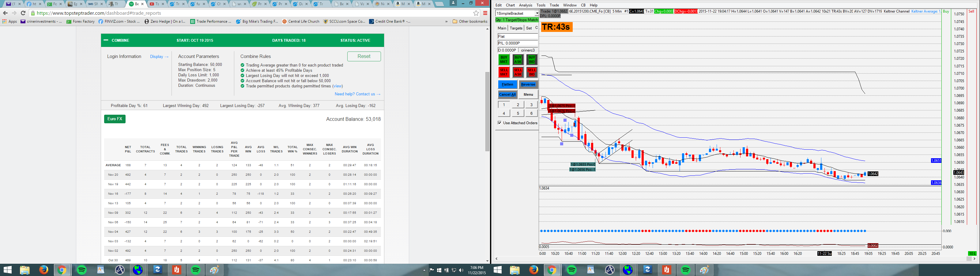Open the Edit menu
The height and width of the screenshot is (276, 980).
498,5
